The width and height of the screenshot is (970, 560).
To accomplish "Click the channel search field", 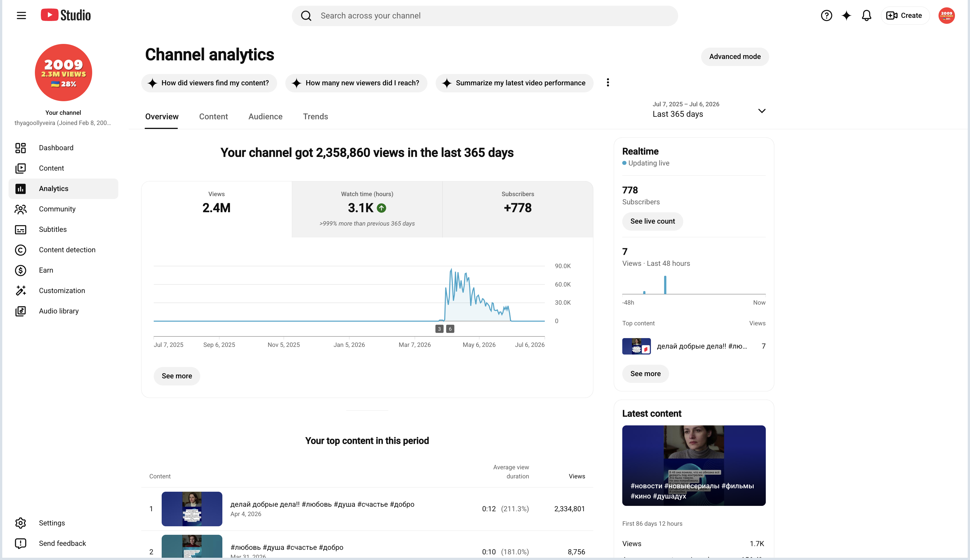I will 485,16.
